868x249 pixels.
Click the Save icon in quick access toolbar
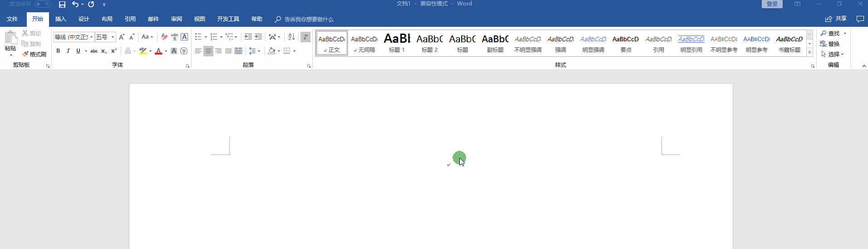[62, 5]
